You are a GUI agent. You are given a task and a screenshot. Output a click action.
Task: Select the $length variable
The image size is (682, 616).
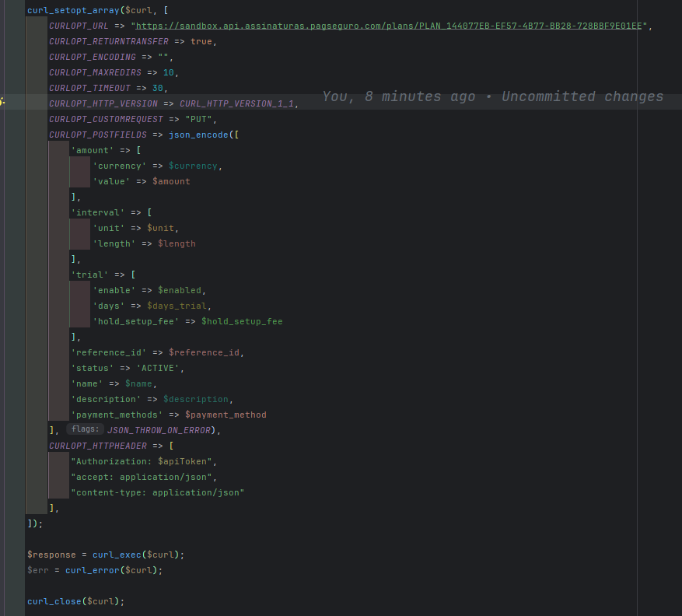tap(177, 243)
